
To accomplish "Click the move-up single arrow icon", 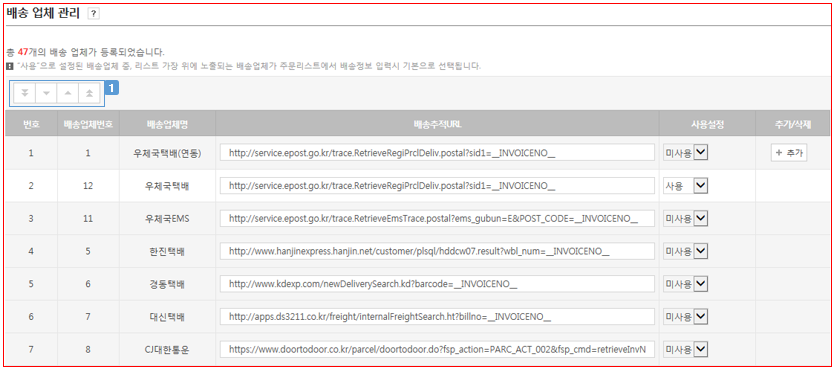I will [68, 93].
